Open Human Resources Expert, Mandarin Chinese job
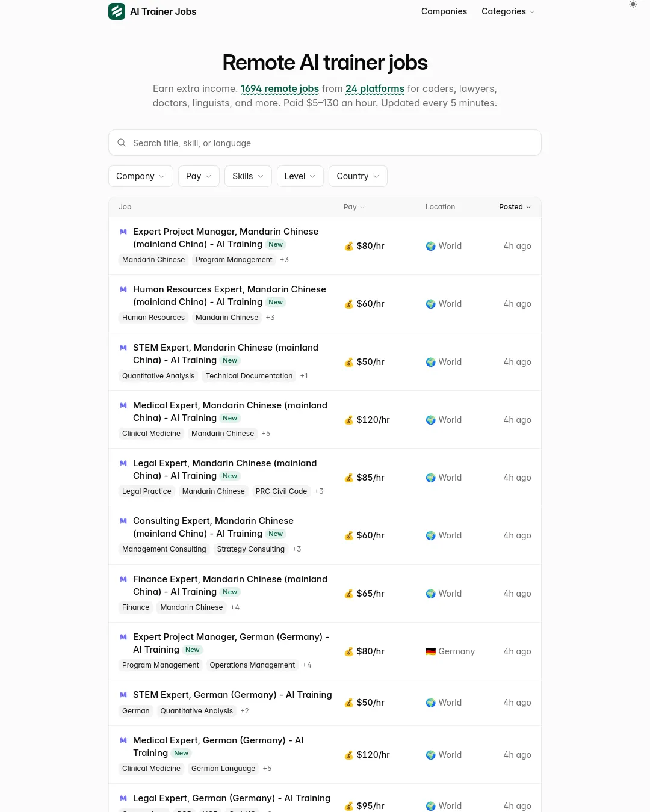 click(229, 295)
